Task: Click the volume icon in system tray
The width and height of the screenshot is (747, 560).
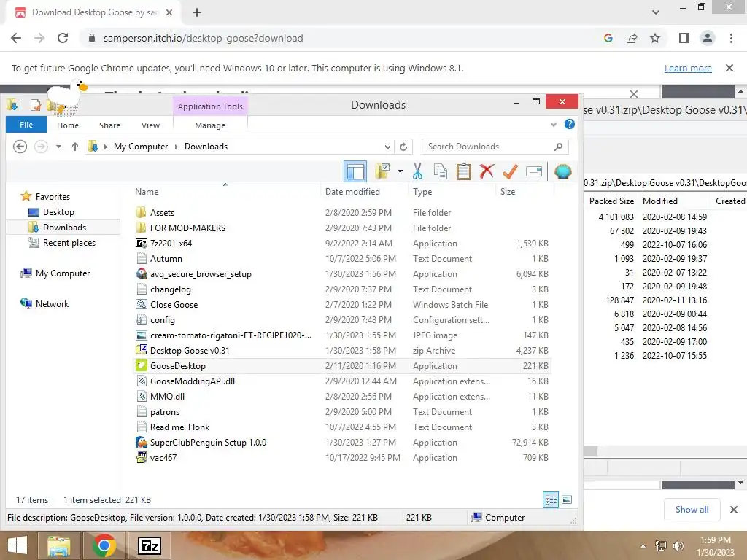Action: [x=678, y=546]
